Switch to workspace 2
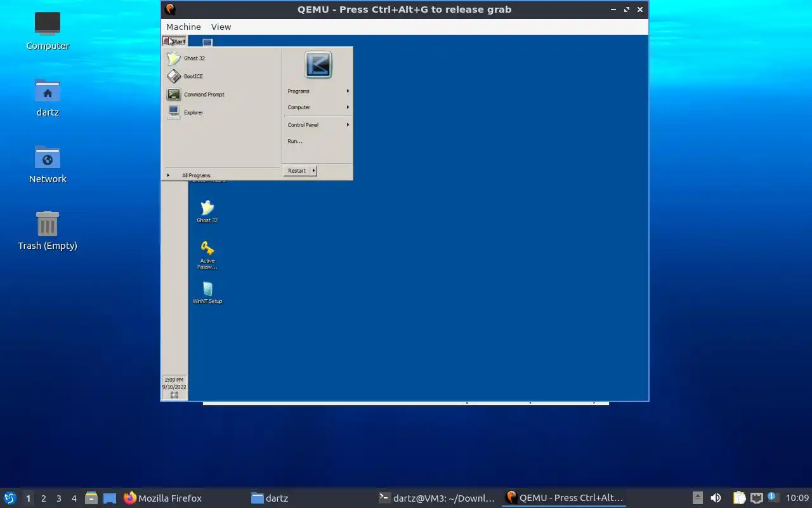Screen dimensions: 812x508 pos(43,498)
